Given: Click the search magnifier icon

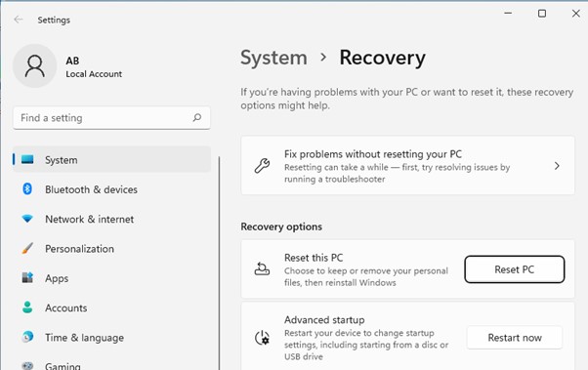Looking at the screenshot, I should (197, 118).
